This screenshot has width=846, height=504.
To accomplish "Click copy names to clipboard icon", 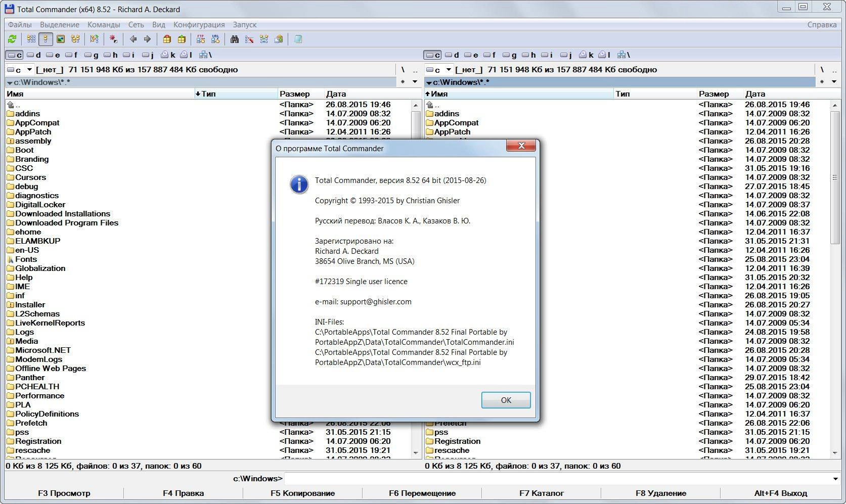I will [279, 39].
